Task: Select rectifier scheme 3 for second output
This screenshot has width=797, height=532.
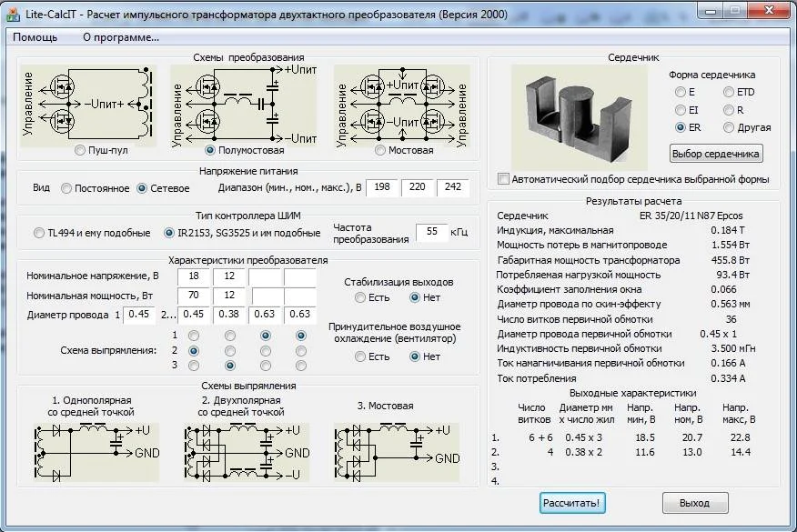Action: pyautogui.click(x=230, y=366)
